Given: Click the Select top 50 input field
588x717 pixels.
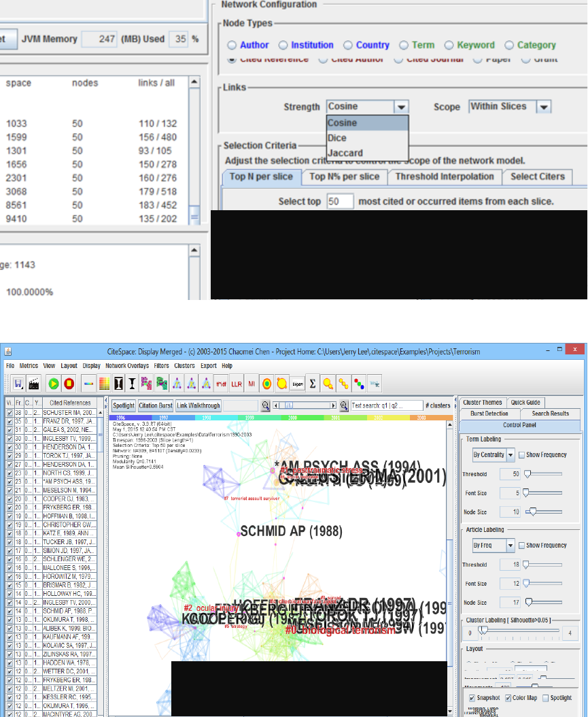Looking at the screenshot, I should (x=340, y=201).
